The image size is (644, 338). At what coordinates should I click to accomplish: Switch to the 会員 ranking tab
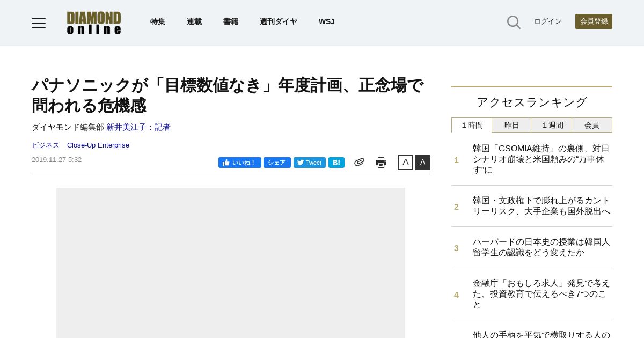coord(592,125)
